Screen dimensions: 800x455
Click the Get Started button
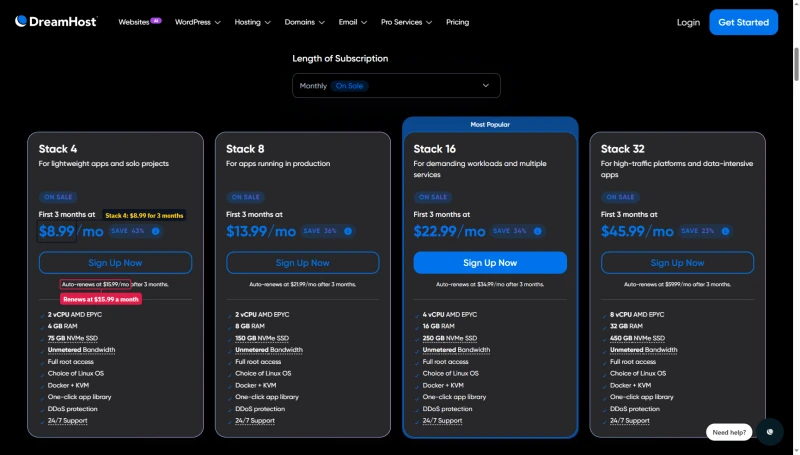click(743, 22)
